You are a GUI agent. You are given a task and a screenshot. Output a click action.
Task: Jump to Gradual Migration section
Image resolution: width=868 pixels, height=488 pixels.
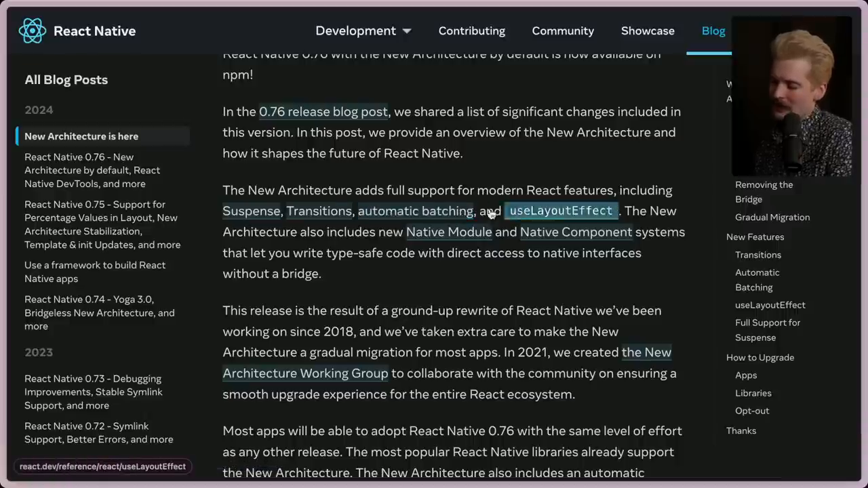tap(772, 217)
